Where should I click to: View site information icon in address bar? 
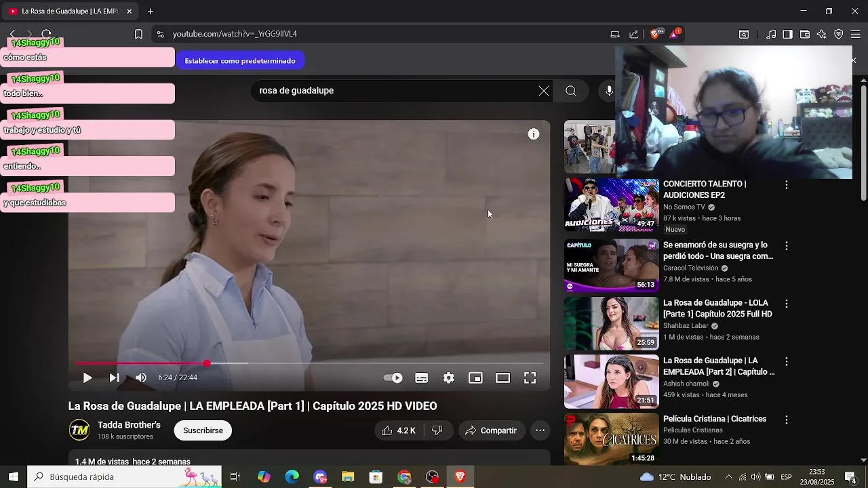coord(159,34)
